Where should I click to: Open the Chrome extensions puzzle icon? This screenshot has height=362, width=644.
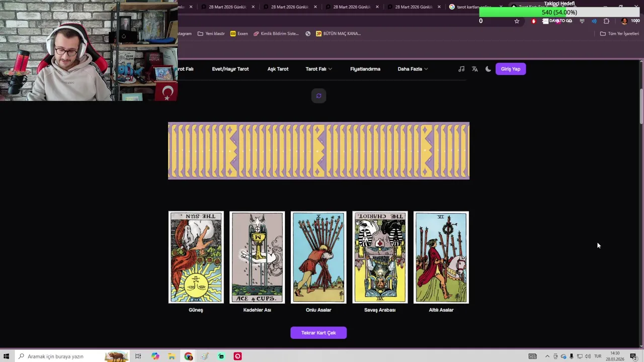click(606, 21)
